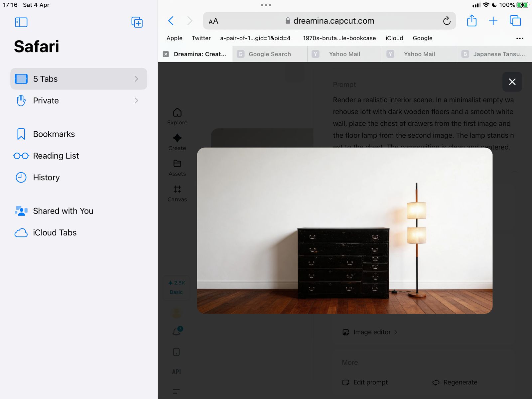
Task: Close the image preview overlay
Action: 512,82
